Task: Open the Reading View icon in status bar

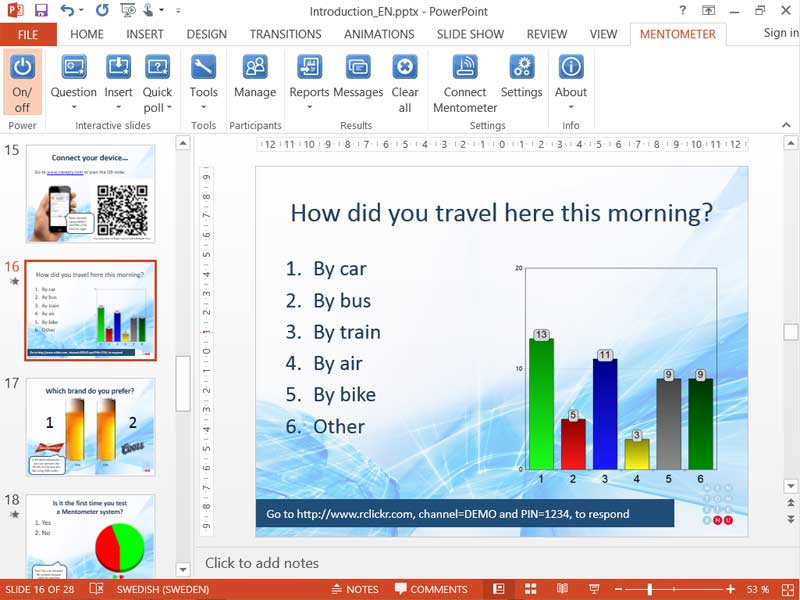Action: point(564,589)
